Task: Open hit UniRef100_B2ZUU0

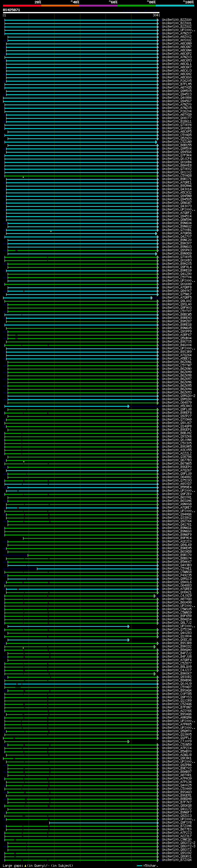Action: (x=177, y=20)
